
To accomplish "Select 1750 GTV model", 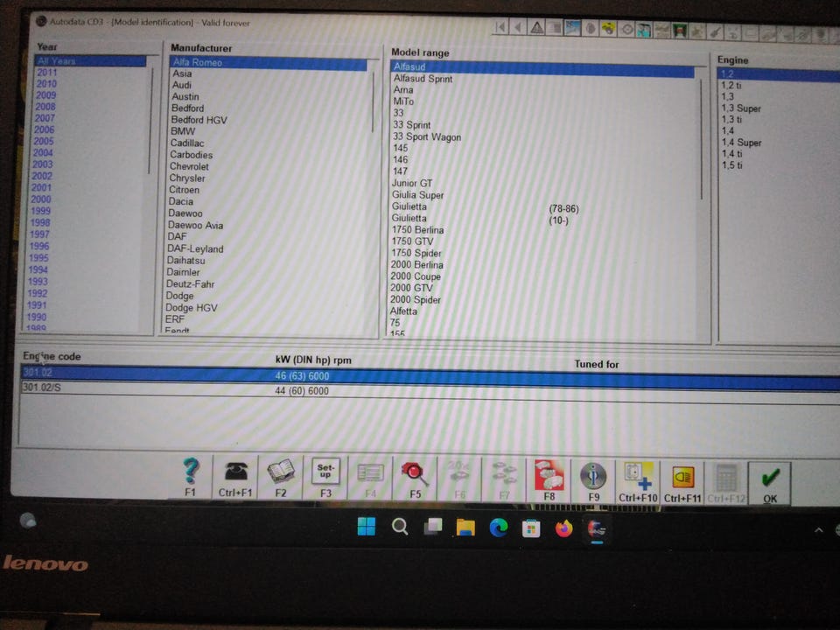I will pyautogui.click(x=412, y=241).
